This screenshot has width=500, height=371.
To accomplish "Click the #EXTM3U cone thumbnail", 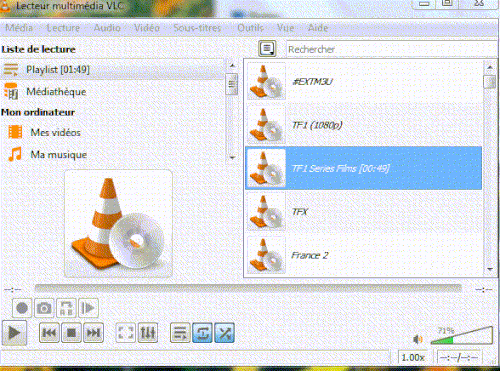I will click(266, 81).
